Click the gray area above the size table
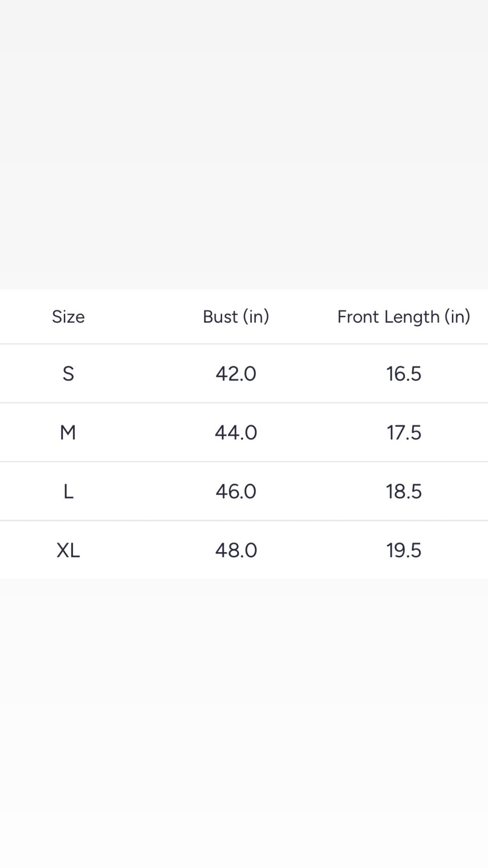Image resolution: width=488 pixels, height=868 pixels. [x=244, y=142]
